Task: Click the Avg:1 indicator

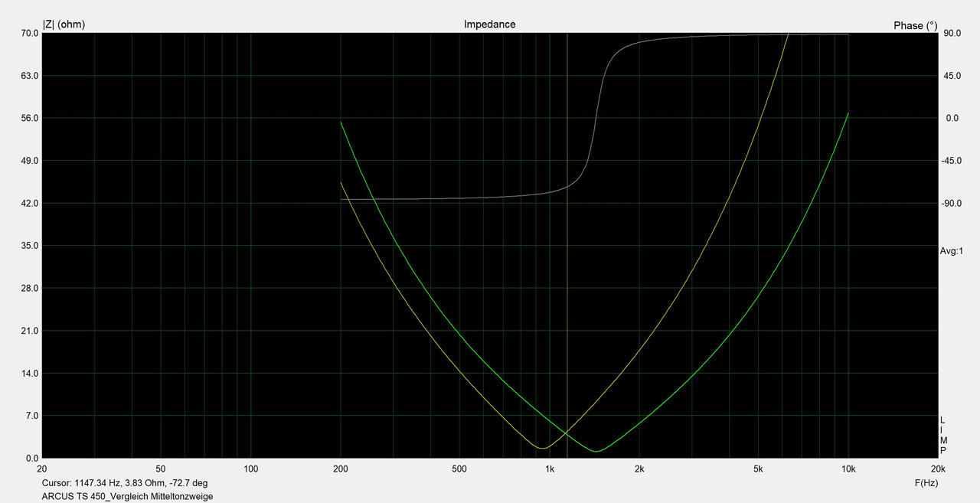Action: tap(952, 251)
